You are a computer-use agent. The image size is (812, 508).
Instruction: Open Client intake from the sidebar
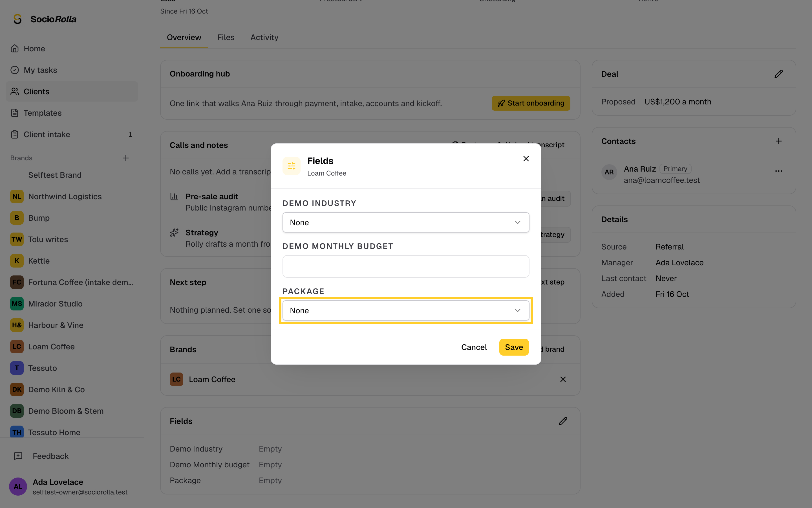(x=72, y=134)
